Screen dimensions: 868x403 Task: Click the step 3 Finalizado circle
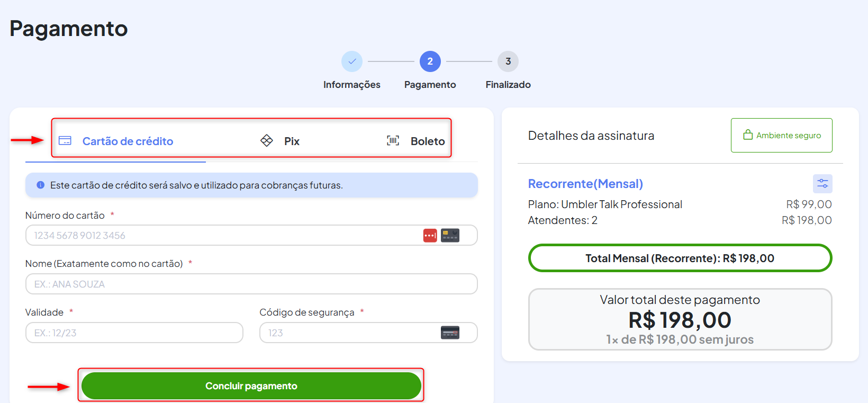coord(508,61)
